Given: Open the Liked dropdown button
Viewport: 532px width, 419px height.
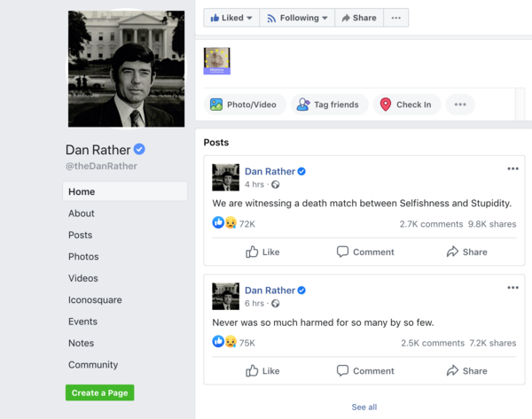Looking at the screenshot, I should pos(231,18).
